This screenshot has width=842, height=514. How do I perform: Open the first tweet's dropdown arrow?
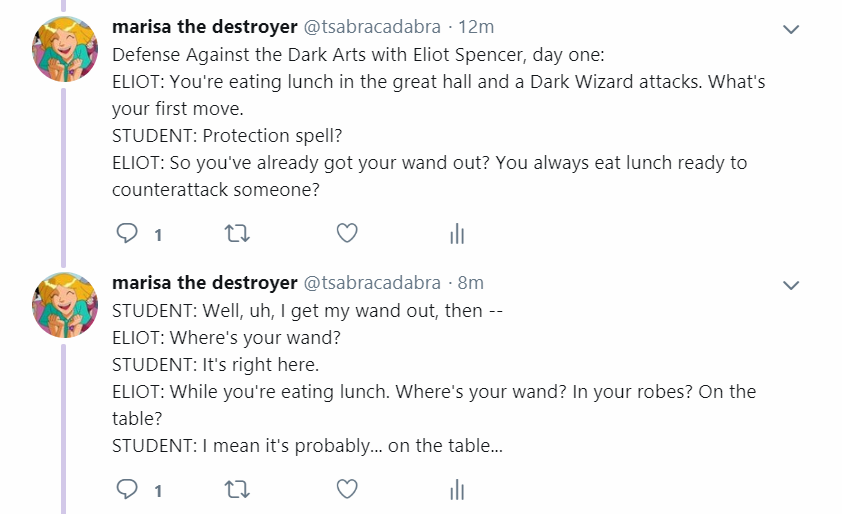791,30
